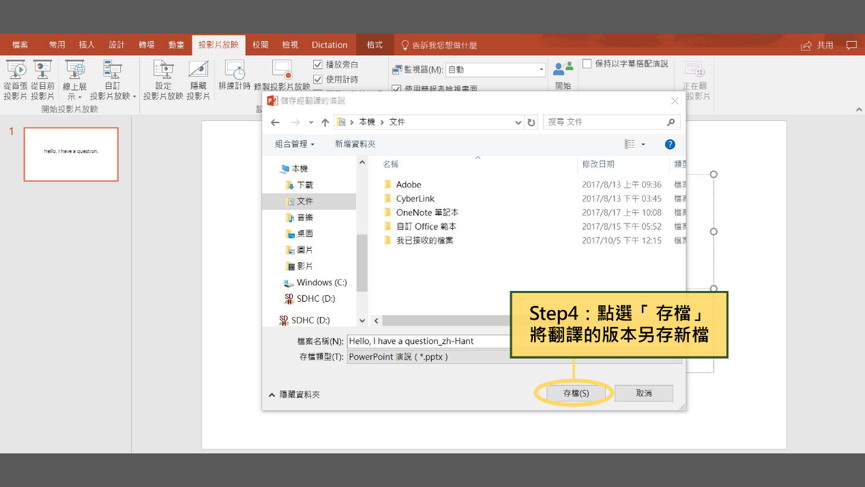The image size is (865, 487).
Task: Click the horizontal scrollbar in the file list
Action: [x=446, y=320]
